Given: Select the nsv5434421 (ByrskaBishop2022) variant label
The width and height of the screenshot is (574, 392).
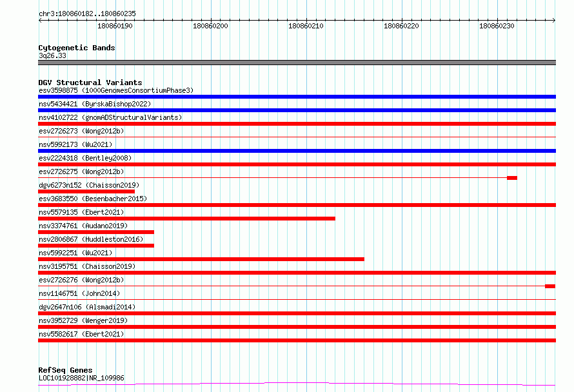Looking at the screenshot, I should (x=95, y=104).
